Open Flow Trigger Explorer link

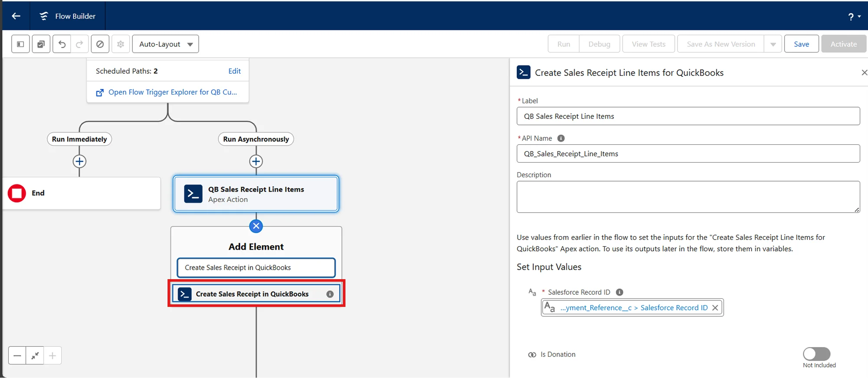(173, 92)
